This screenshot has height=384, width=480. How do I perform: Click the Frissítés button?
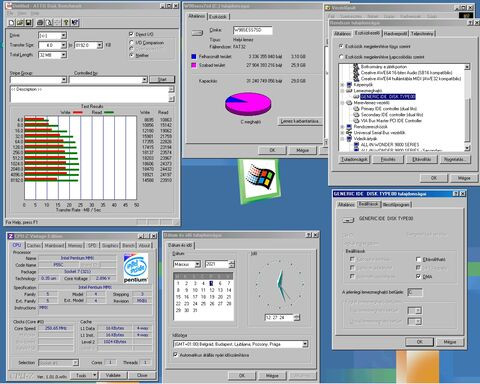[388, 159]
